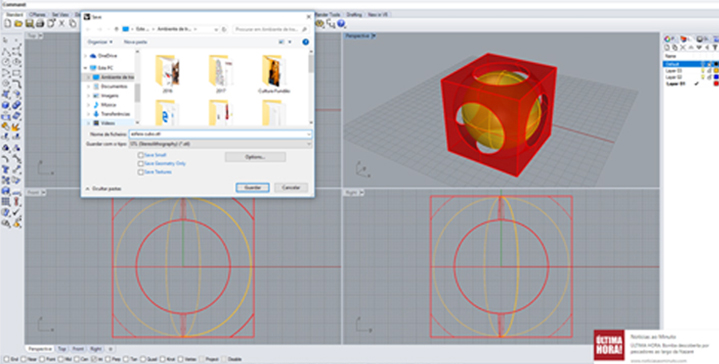The image size is (719, 364).
Task: Select Transferências in the navigation tree
Action: pyautogui.click(x=115, y=114)
